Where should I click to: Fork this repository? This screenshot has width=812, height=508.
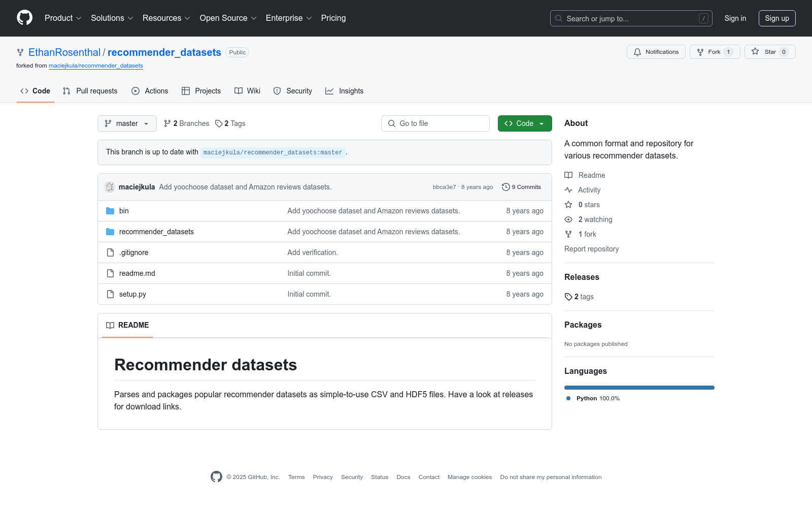click(715, 52)
